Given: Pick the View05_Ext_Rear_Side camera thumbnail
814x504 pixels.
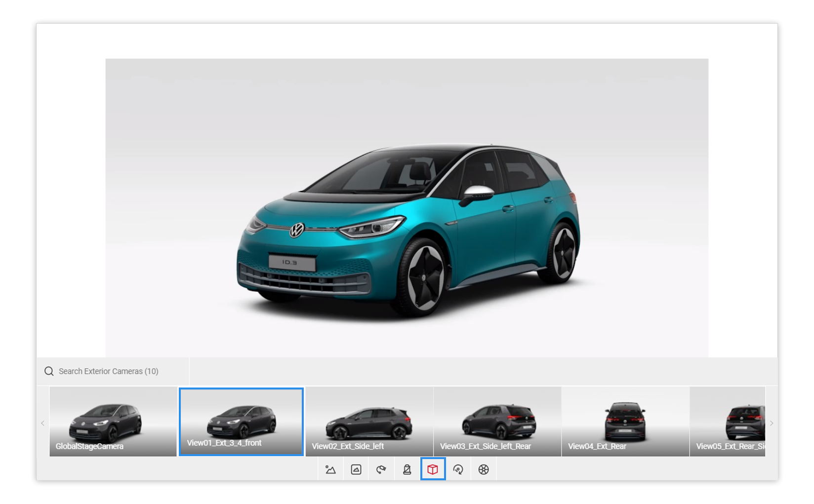Looking at the screenshot, I should (728, 422).
